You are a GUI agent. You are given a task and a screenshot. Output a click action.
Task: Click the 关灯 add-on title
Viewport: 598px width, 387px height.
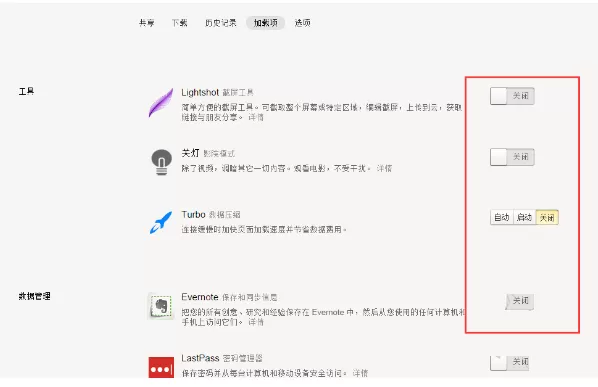(x=190, y=153)
